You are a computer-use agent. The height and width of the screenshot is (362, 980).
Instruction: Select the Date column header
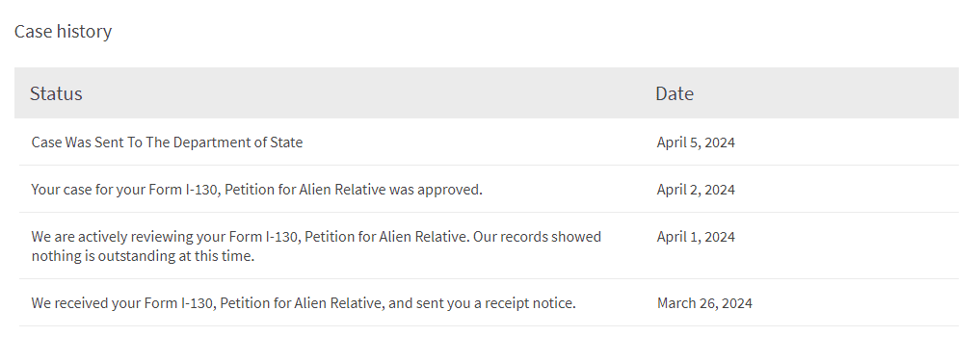[675, 93]
